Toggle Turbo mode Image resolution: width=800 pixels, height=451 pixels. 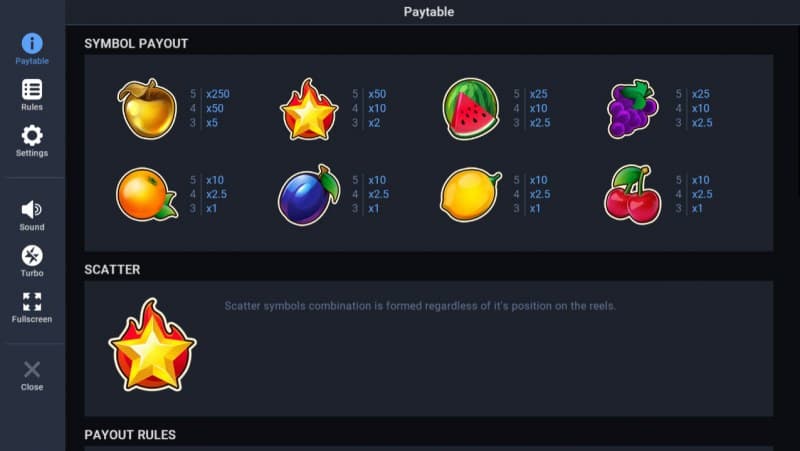point(32,260)
